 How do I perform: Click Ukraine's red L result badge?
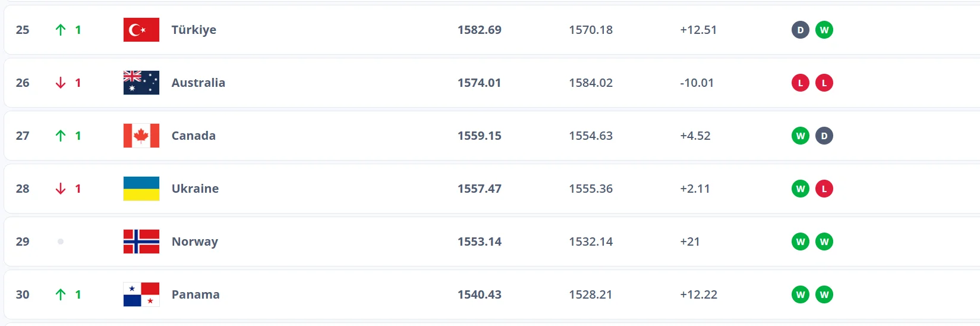(x=824, y=189)
